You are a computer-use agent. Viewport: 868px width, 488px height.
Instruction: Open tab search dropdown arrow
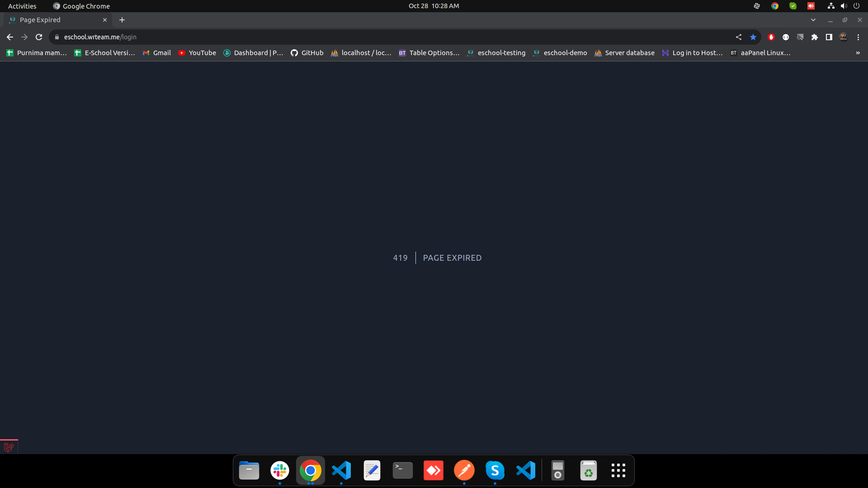click(x=813, y=20)
